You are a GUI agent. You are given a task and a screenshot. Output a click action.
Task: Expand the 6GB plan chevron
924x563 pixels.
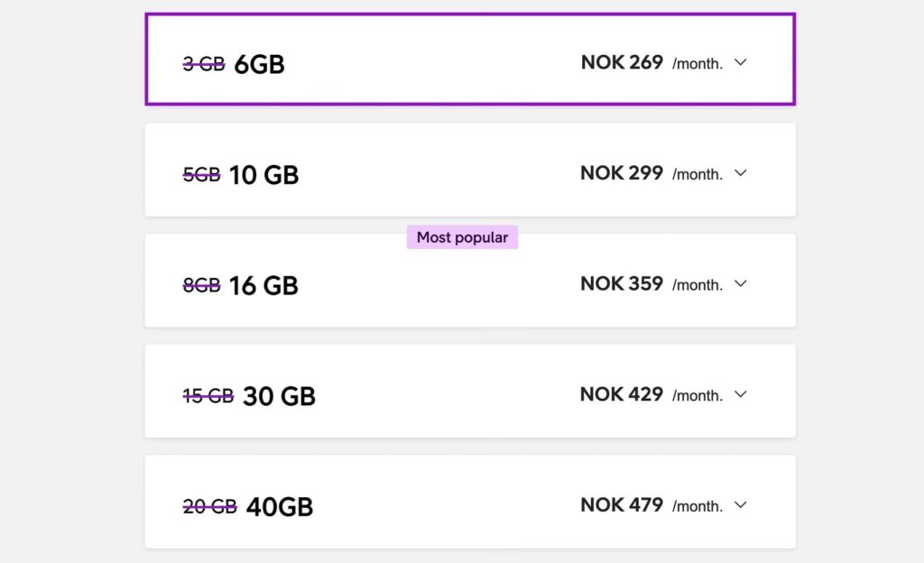[740, 63]
